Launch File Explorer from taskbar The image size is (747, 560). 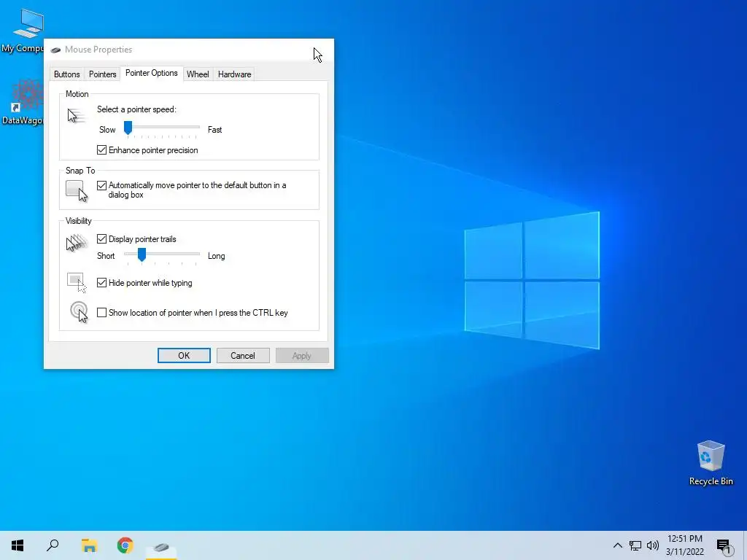pos(89,545)
